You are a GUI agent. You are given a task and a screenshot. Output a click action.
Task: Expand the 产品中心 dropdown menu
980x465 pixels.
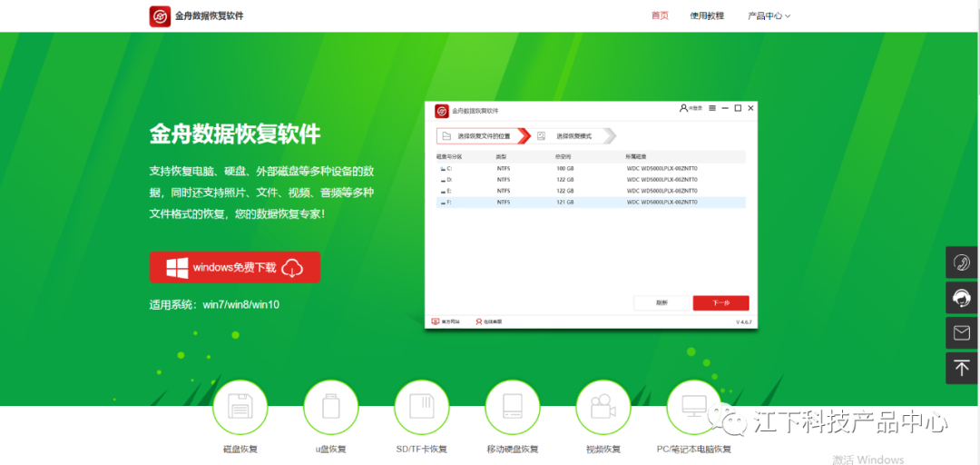click(x=769, y=15)
